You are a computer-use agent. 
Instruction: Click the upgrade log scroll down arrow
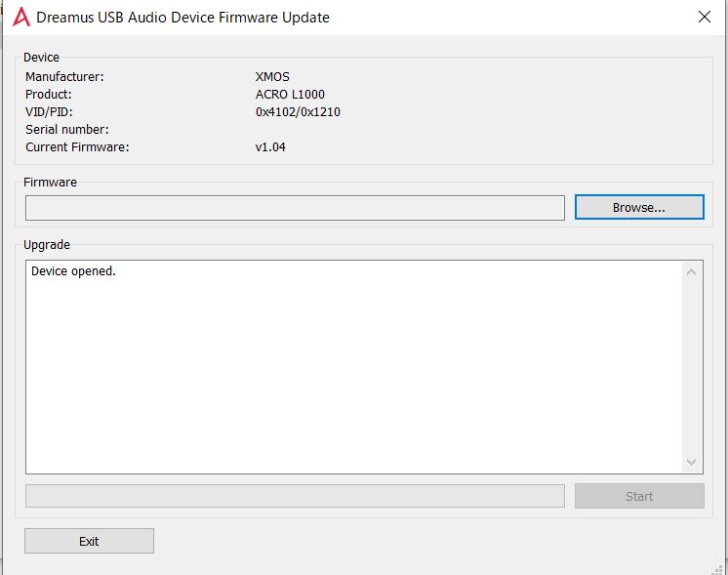click(691, 462)
